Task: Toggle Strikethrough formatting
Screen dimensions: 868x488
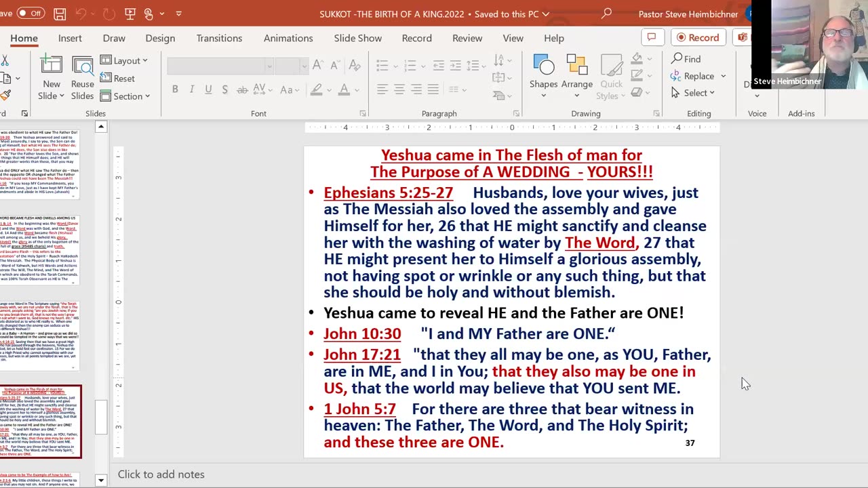Action: point(243,89)
